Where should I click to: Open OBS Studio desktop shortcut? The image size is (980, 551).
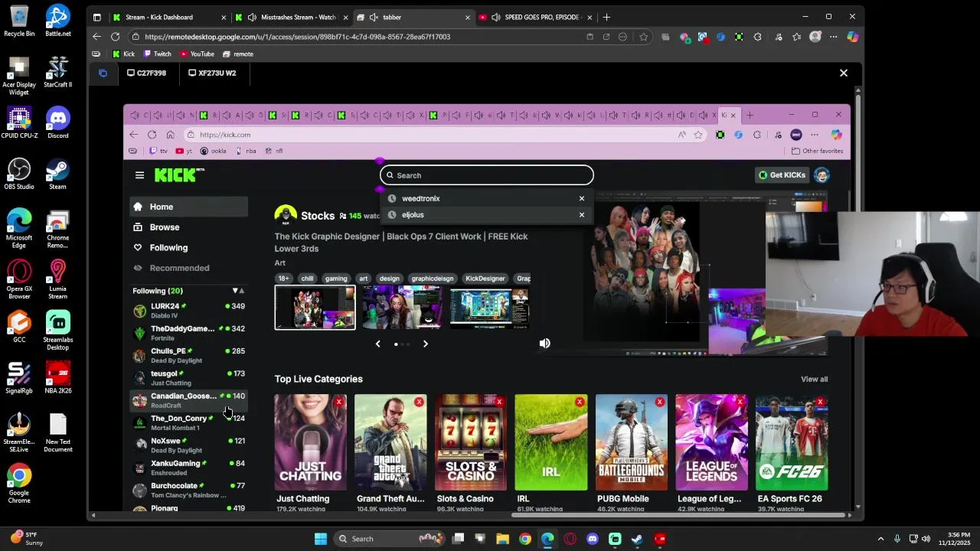point(19,174)
